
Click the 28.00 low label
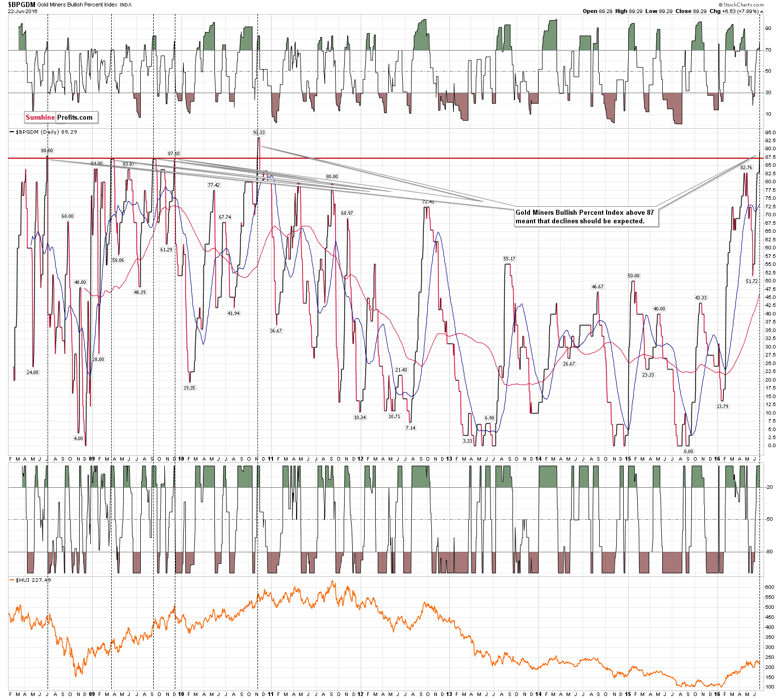(98, 360)
